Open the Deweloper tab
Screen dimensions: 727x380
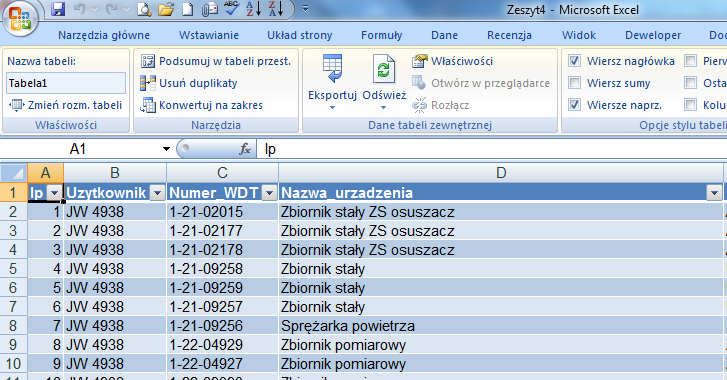653,35
